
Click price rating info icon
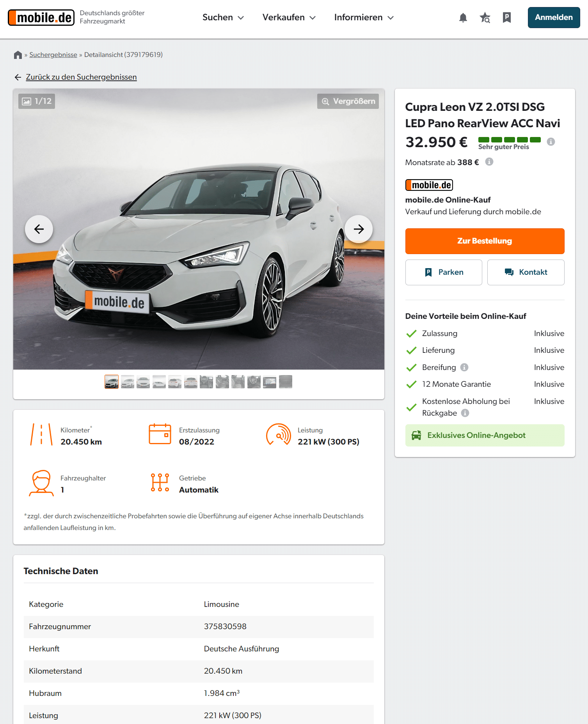click(x=551, y=142)
